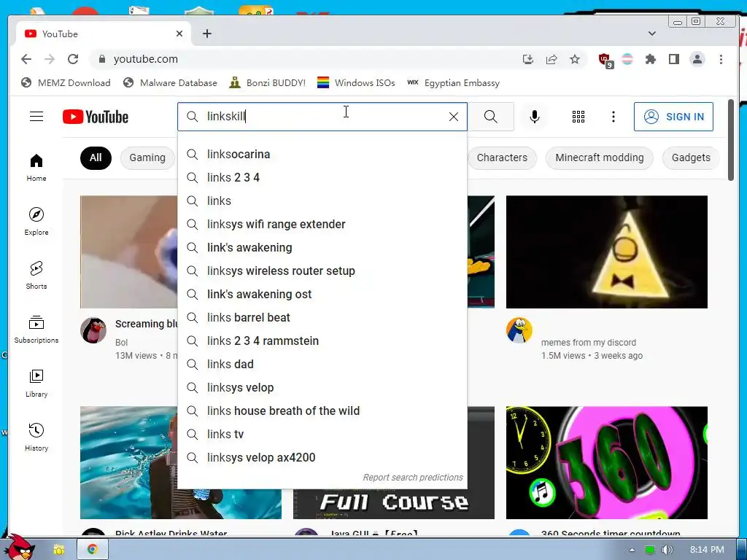Screen dimensions: 747x560
Task: Open YouTube settings three-dot menu
Action: coord(613,117)
